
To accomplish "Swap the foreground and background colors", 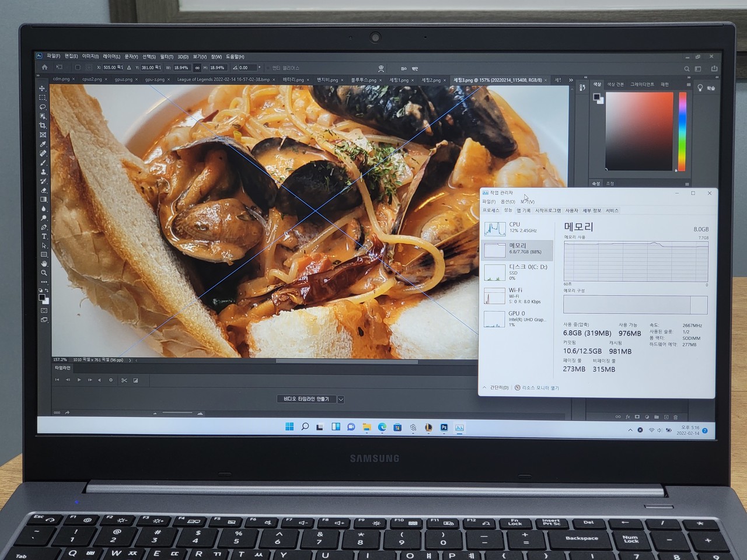I will tap(47, 290).
